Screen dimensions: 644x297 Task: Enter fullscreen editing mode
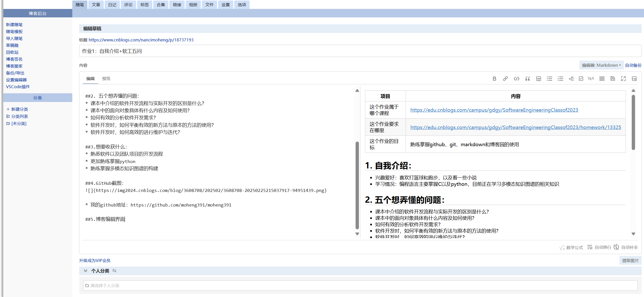point(623,79)
